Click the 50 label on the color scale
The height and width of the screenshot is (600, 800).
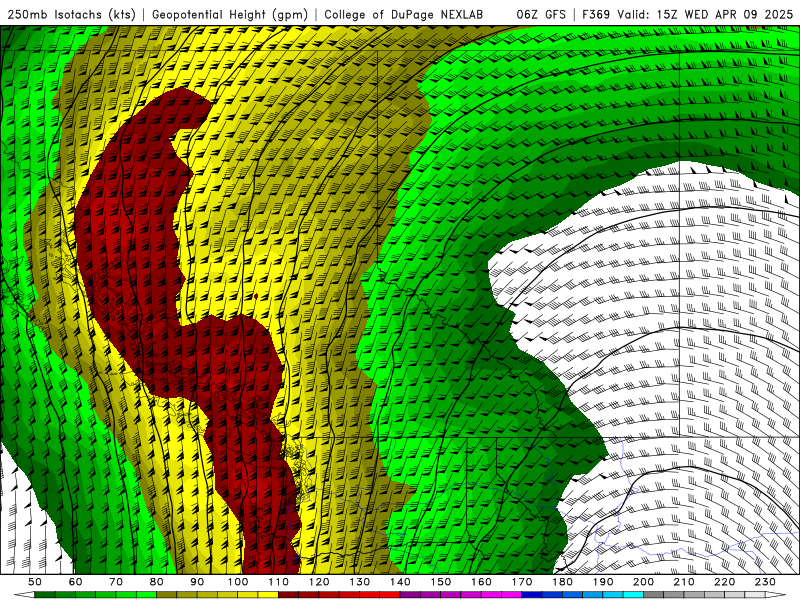35,582
